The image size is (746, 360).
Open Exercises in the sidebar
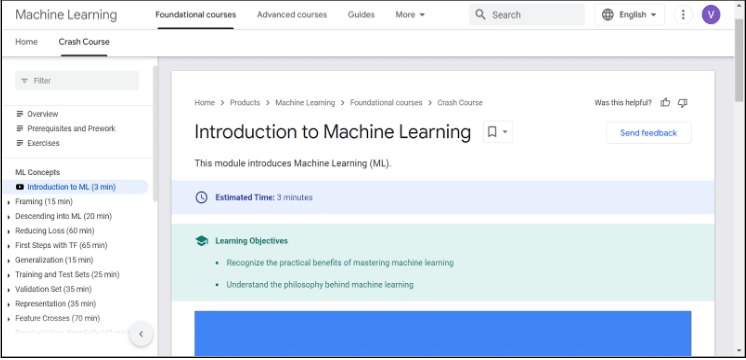click(x=43, y=143)
